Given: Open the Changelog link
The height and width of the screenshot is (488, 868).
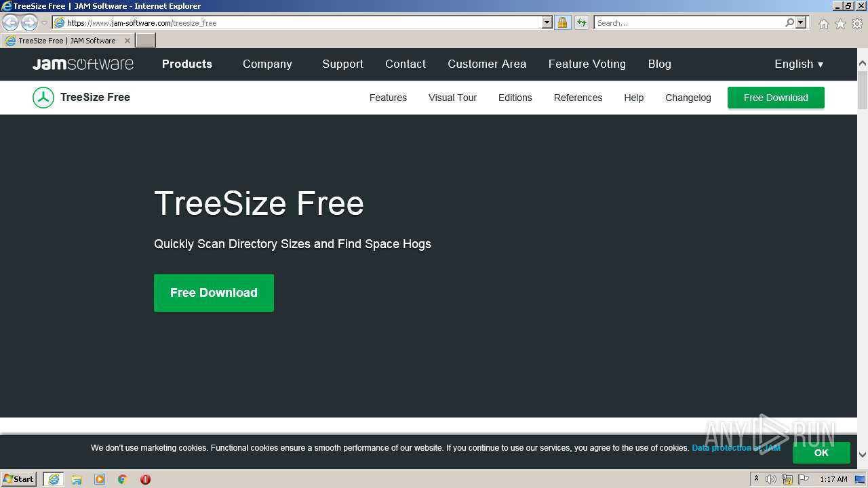Looking at the screenshot, I should pyautogui.click(x=688, y=98).
